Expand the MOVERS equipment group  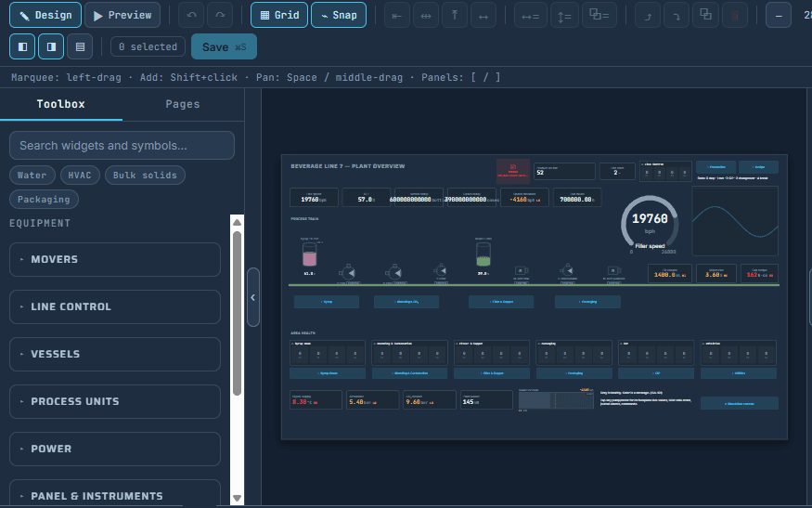(x=115, y=259)
